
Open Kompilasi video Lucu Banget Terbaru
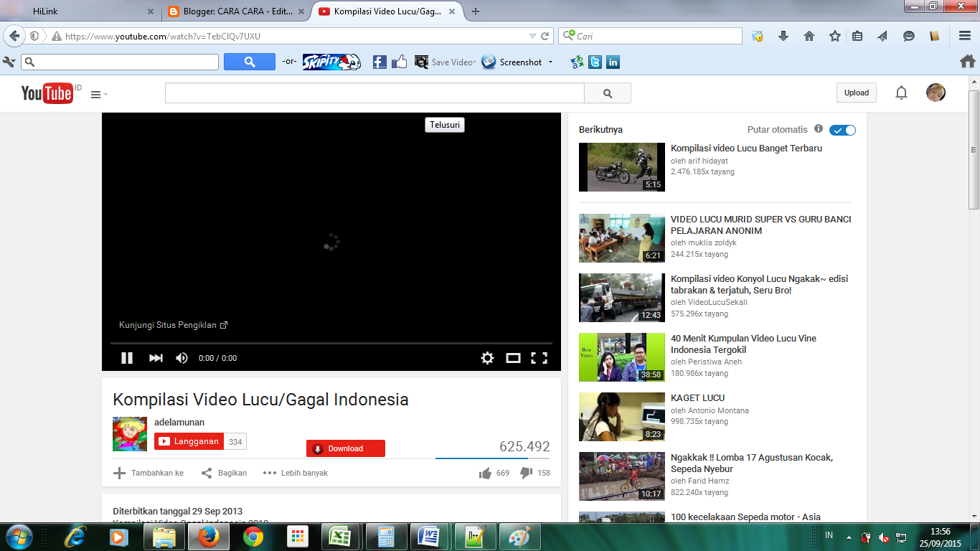click(x=746, y=149)
